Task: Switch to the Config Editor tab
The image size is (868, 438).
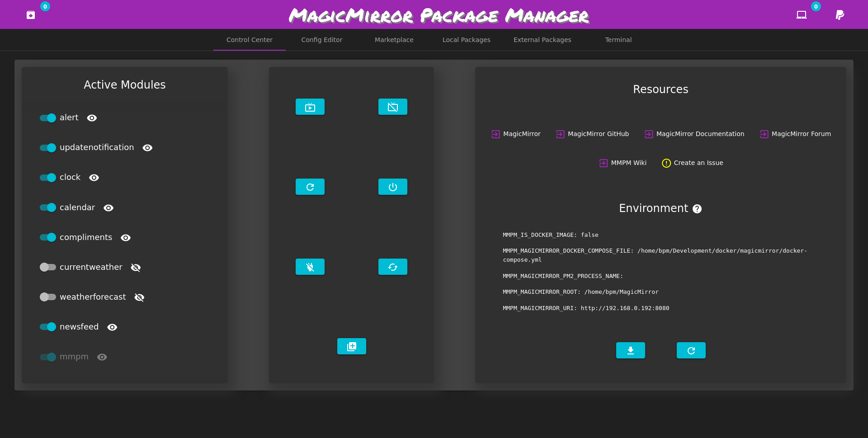Action: [322, 40]
